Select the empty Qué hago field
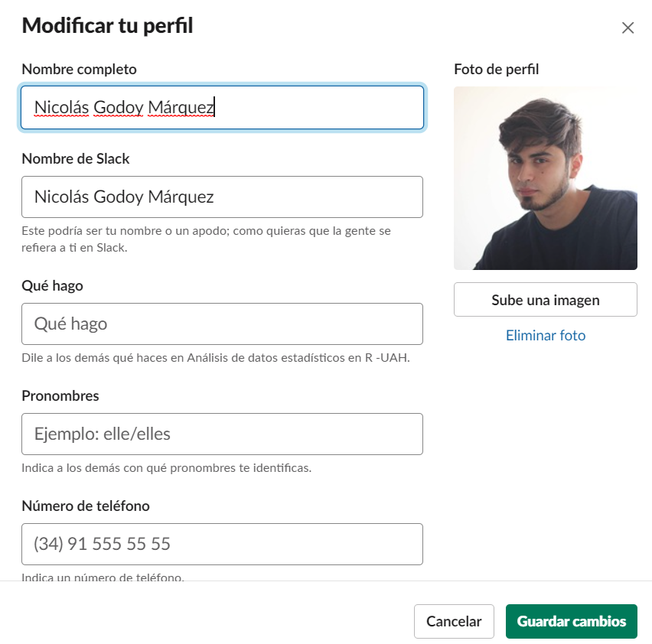The image size is (652, 644). 222,324
